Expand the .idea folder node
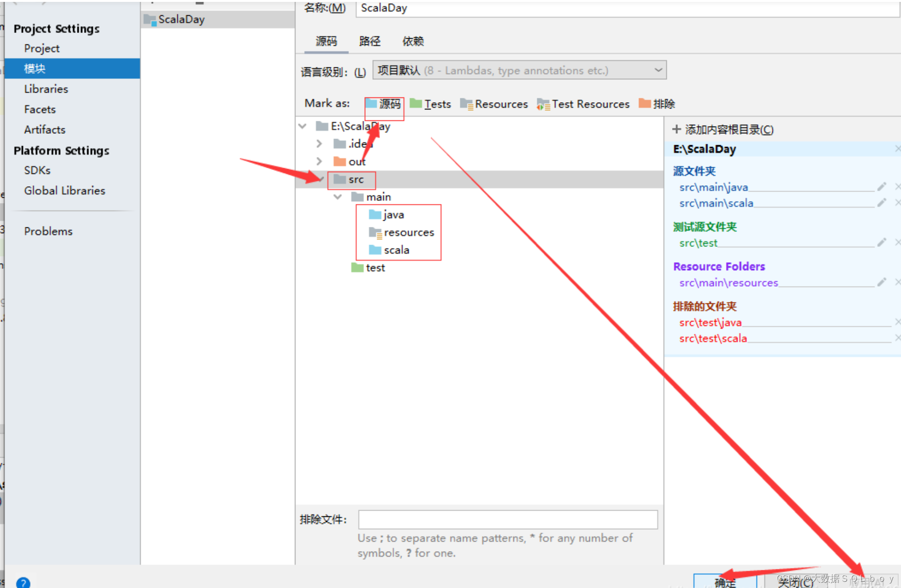Viewport: 901px width, 588px height. coord(319,143)
